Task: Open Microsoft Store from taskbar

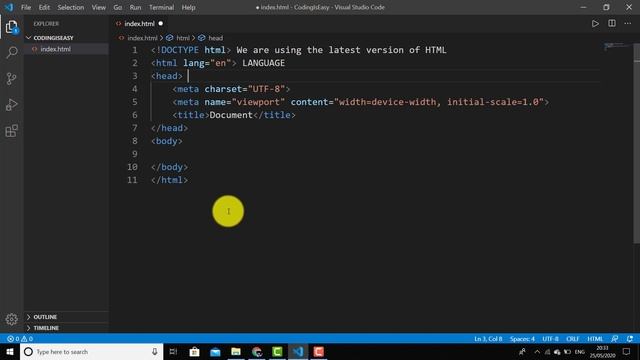Action: pos(194,351)
